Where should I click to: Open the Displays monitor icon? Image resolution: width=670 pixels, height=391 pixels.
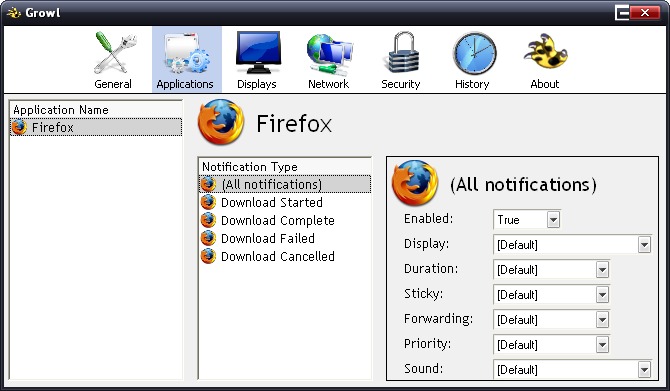point(258,53)
